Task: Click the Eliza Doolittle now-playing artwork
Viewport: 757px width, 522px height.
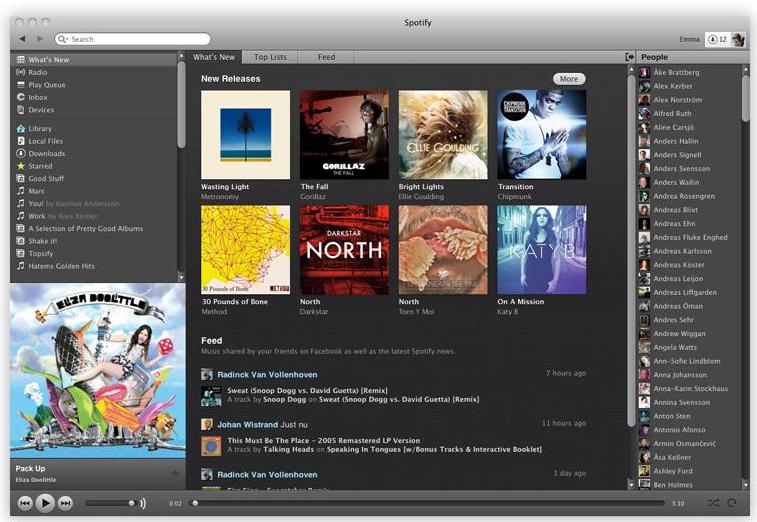Action: (98, 370)
